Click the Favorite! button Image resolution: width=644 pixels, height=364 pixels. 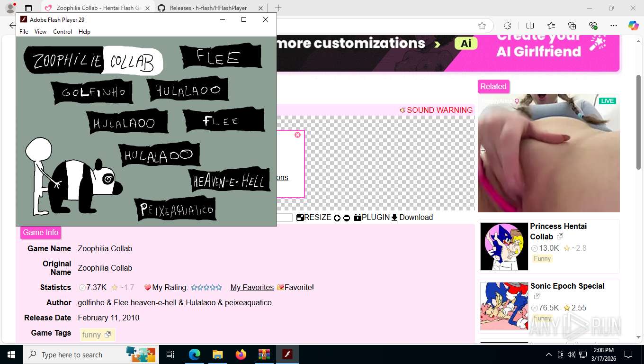(x=295, y=287)
